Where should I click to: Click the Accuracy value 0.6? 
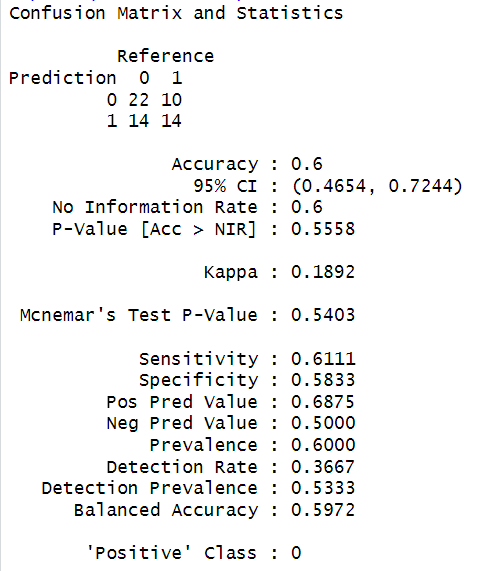pos(307,164)
